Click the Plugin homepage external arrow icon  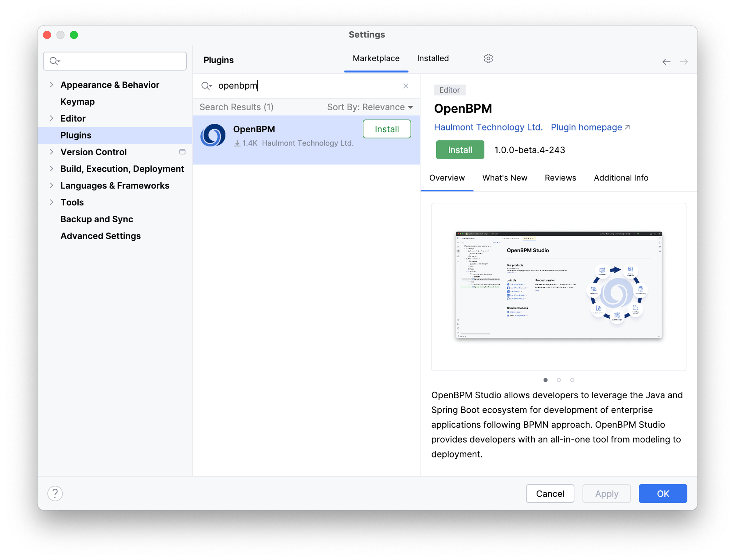tap(627, 127)
